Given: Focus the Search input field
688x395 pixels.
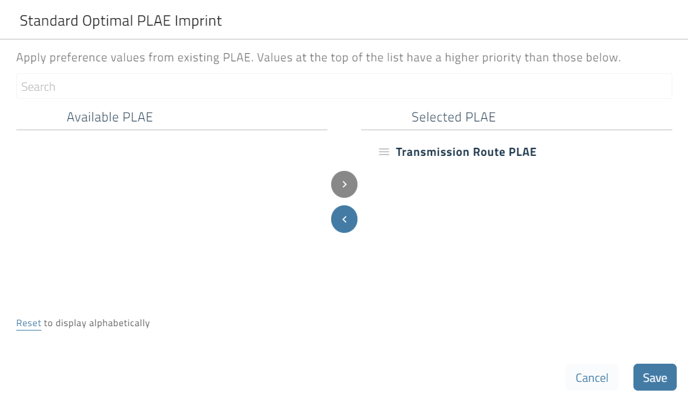Looking at the screenshot, I should click(344, 86).
